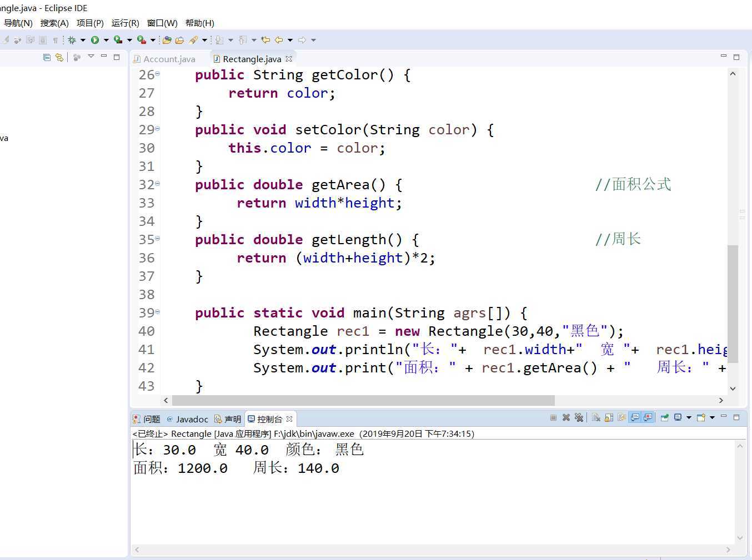Switch to the 问题 tab
The height and width of the screenshot is (560, 752).
147,419
